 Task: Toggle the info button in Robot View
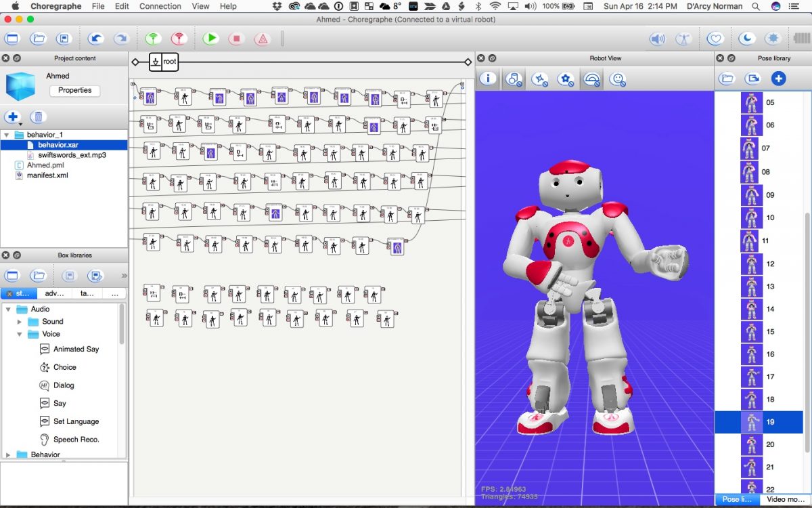488,79
